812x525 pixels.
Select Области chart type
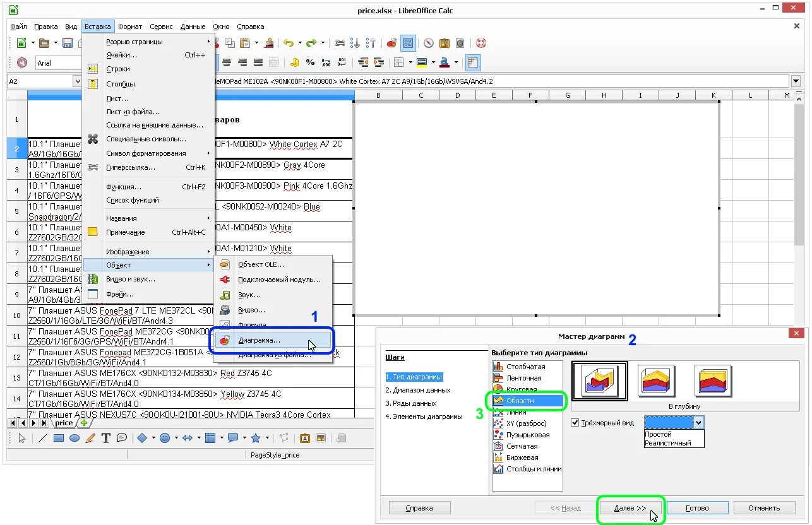coord(526,401)
